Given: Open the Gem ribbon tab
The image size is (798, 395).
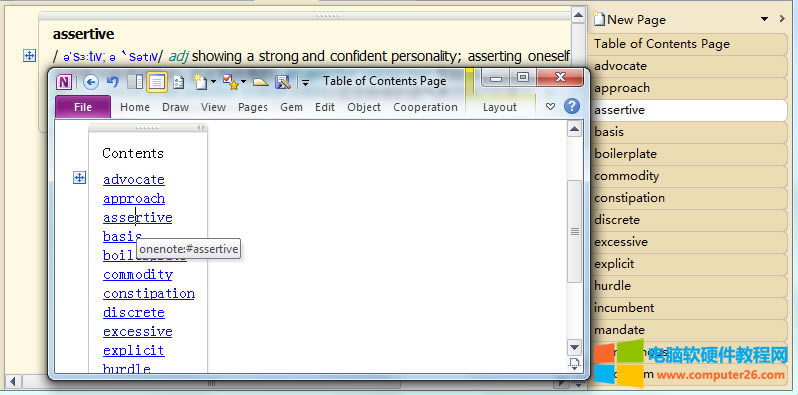Looking at the screenshot, I should (x=291, y=107).
